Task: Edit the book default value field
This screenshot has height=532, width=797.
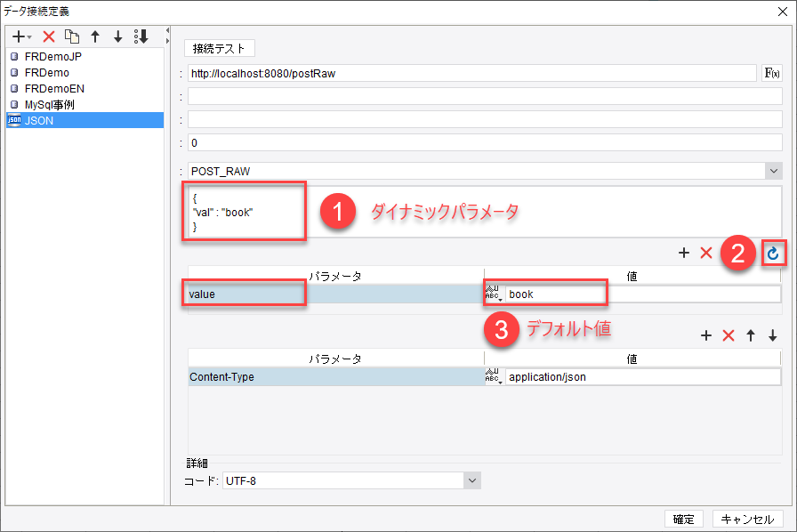Action: tap(643, 294)
